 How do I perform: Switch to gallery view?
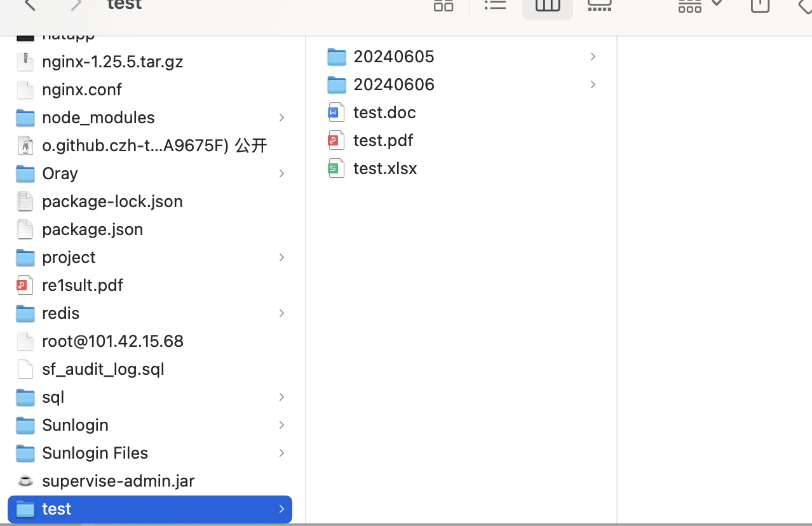pos(599,5)
